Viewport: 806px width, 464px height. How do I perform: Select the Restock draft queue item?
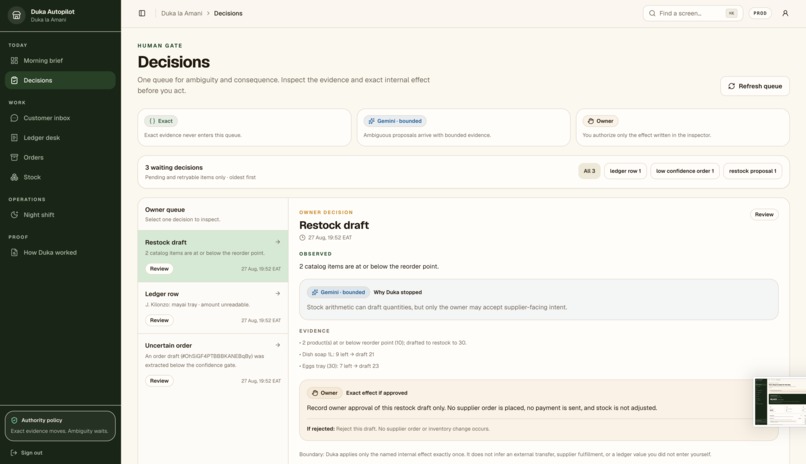pos(213,256)
